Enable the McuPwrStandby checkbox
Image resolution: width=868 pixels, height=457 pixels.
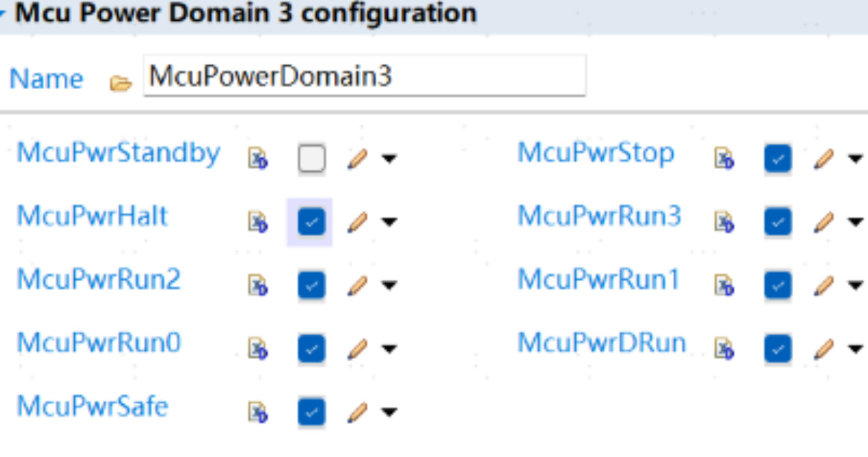pyautogui.click(x=312, y=159)
